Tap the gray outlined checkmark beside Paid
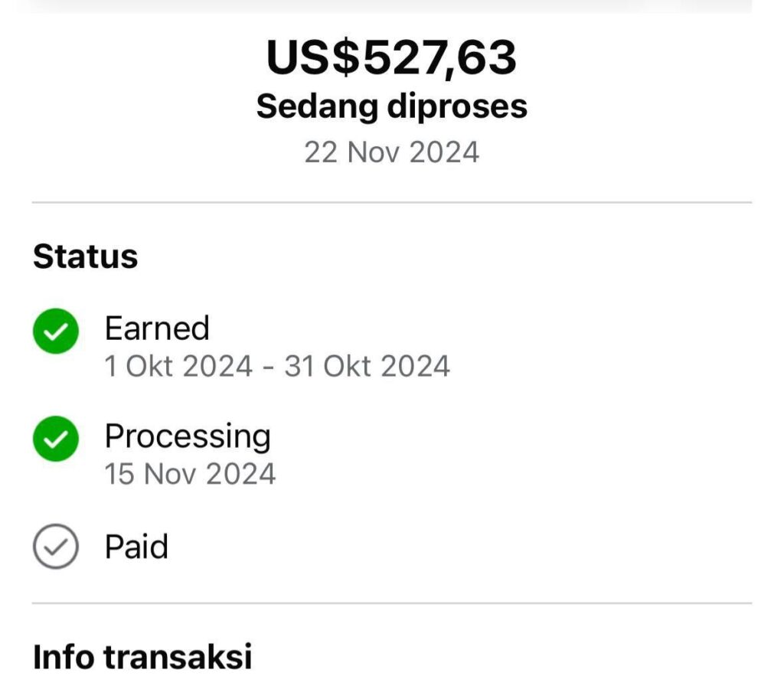Screen dimensions: 784x699 coord(56,547)
